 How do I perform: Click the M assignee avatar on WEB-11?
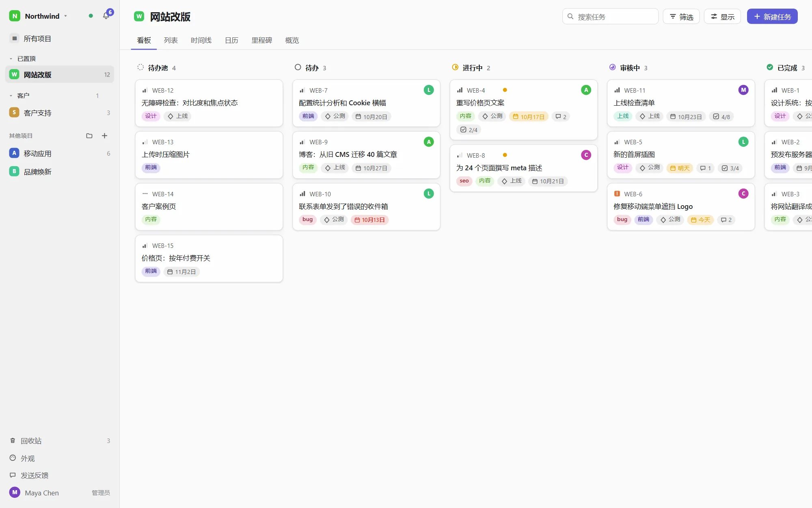click(x=743, y=90)
